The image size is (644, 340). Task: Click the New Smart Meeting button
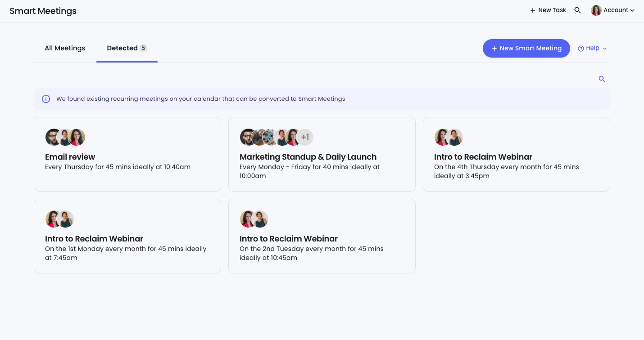(526, 48)
